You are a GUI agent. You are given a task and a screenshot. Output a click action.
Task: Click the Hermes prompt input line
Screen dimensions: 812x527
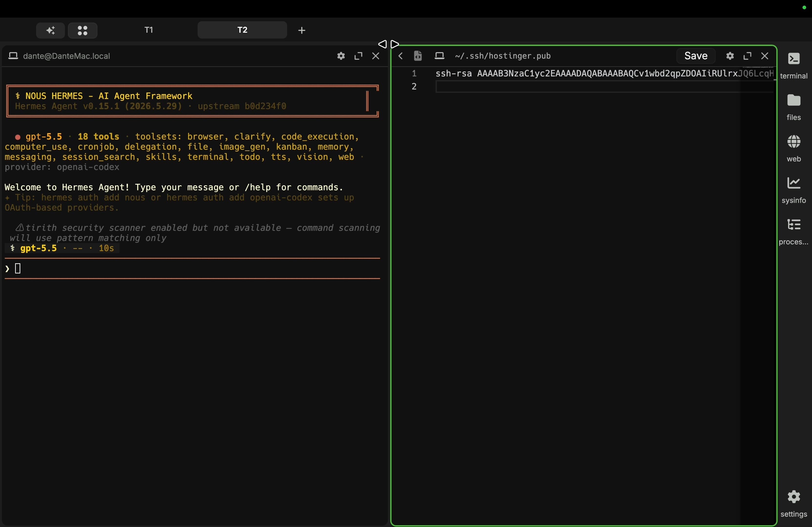192,269
